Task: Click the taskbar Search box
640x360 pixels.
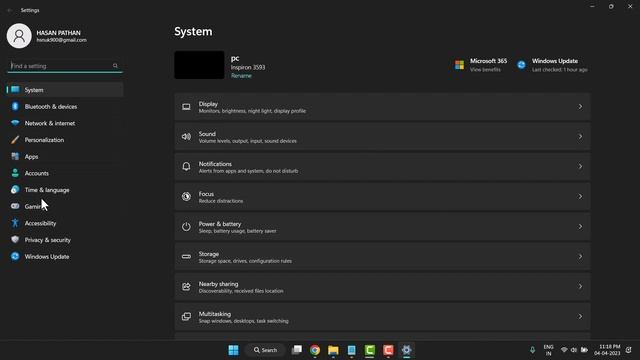Action: pyautogui.click(x=265, y=350)
